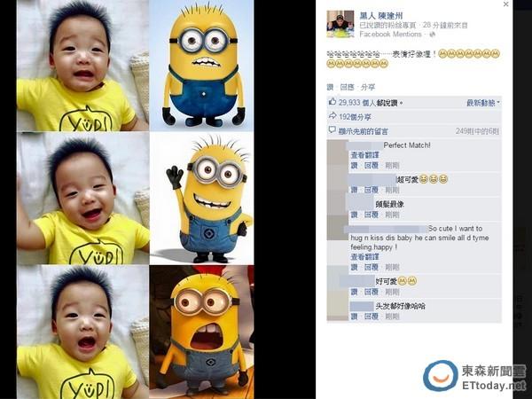
Task: Click 查看翻譯 under the So cute comment
Action: pos(364,257)
